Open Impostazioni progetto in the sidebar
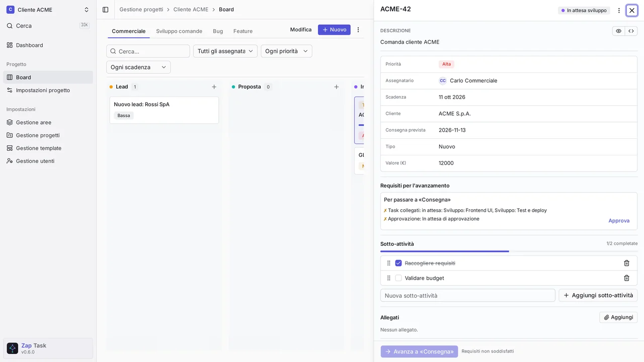The image size is (644, 362). [48, 90]
